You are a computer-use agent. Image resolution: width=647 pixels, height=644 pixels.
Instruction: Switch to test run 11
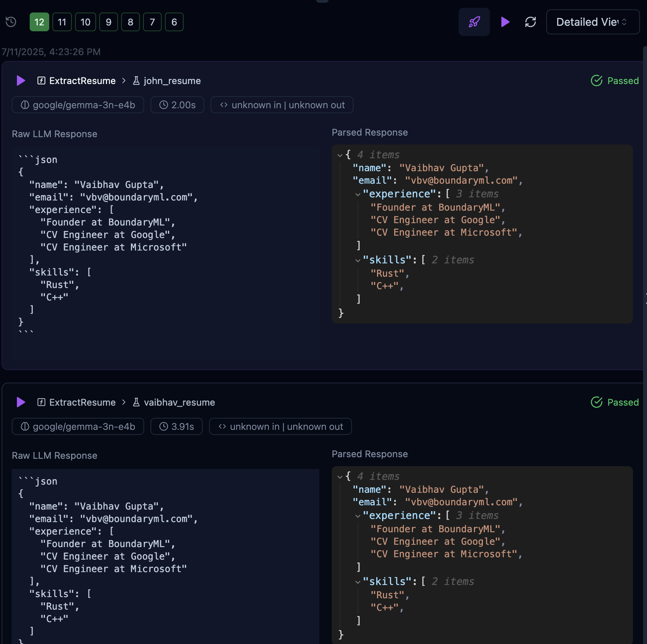62,22
